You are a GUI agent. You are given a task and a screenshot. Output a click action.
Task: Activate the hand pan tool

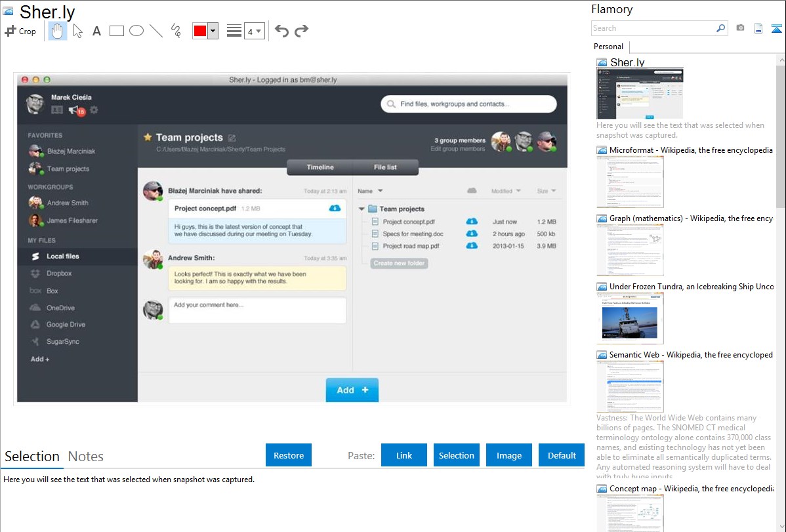(57, 31)
